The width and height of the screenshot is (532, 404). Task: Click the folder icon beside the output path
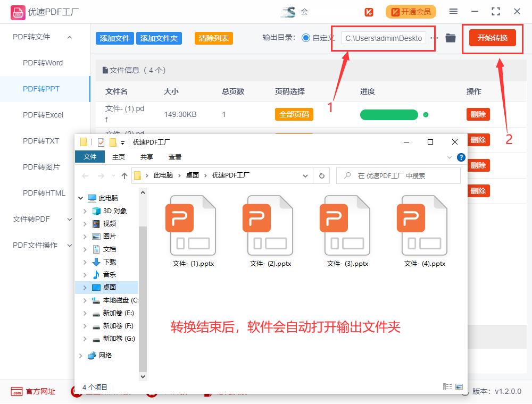[x=450, y=38]
